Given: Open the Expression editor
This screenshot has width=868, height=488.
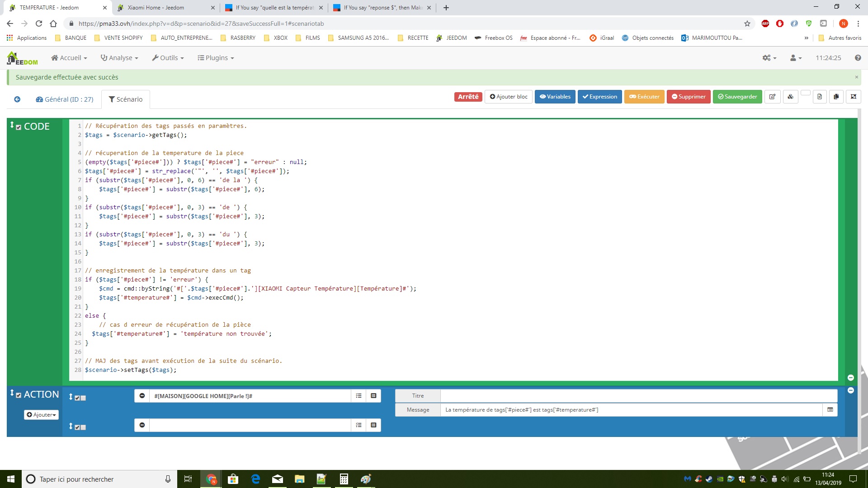Looking at the screenshot, I should coord(600,97).
